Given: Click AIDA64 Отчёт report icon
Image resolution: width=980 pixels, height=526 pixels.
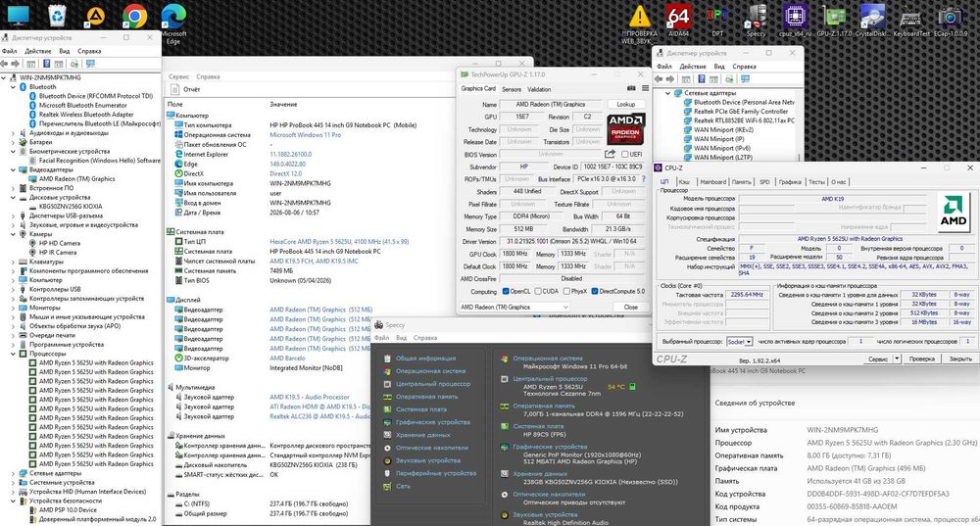Looking at the screenshot, I should pyautogui.click(x=173, y=89).
